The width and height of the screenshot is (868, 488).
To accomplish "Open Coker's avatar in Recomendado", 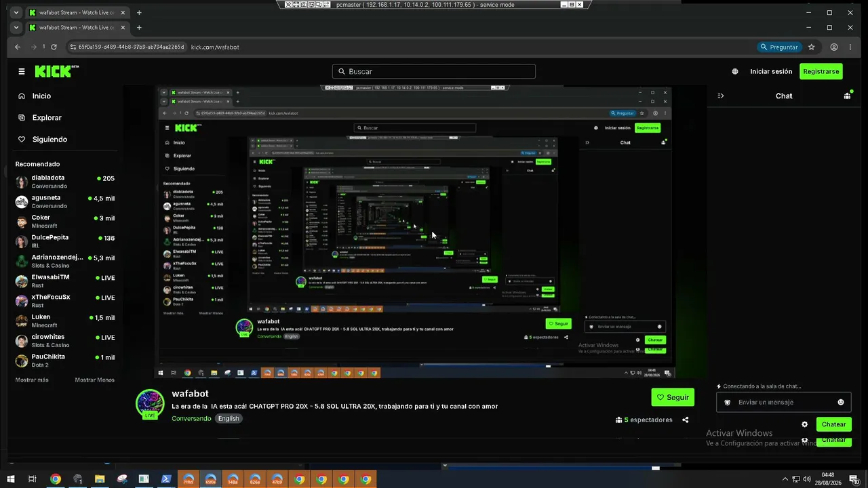I will coord(22,222).
